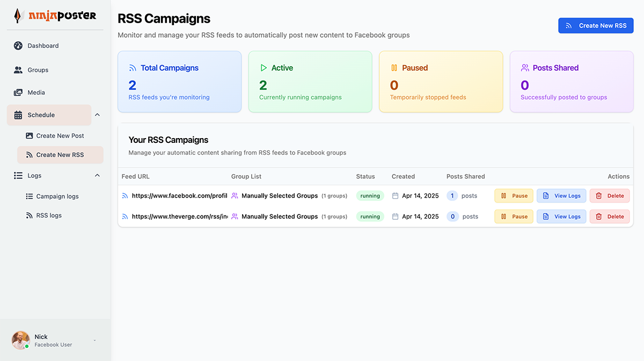The height and width of the screenshot is (361, 644).
Task: Click the Group List column header
Action: pyautogui.click(x=246, y=176)
